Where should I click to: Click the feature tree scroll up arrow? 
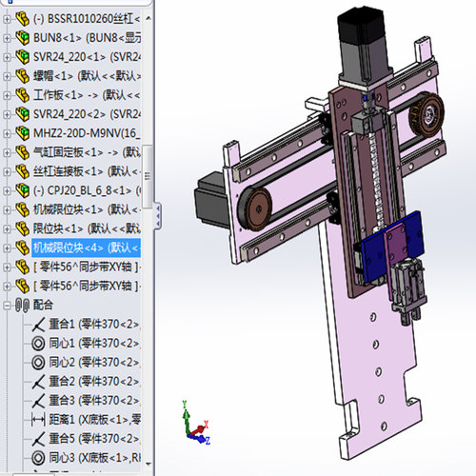(x=149, y=18)
